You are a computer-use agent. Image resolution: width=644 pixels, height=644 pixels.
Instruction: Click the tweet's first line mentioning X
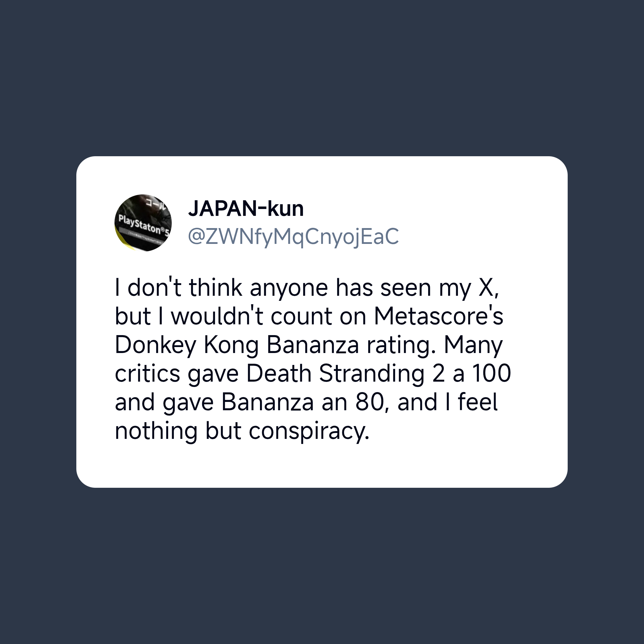click(x=307, y=287)
